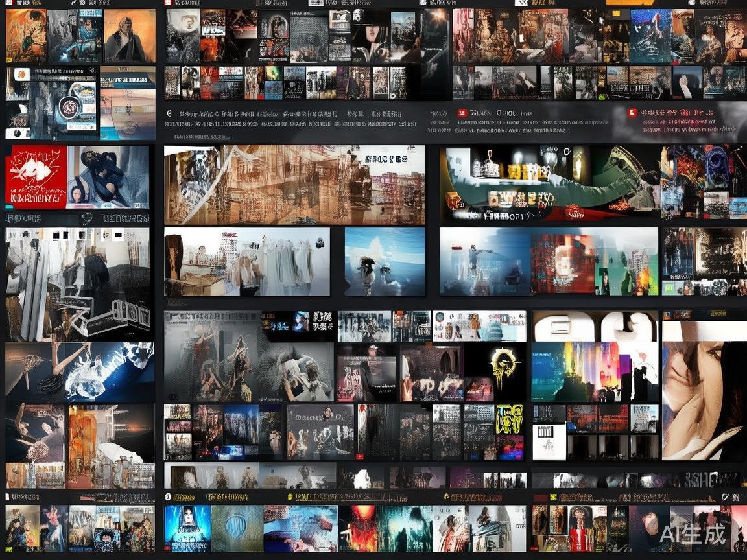
Task: Click the red square icon in the right header
Action: tap(632, 113)
